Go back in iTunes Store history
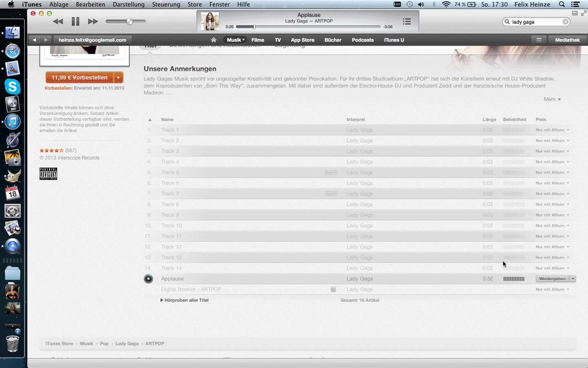The image size is (588, 368). point(35,40)
